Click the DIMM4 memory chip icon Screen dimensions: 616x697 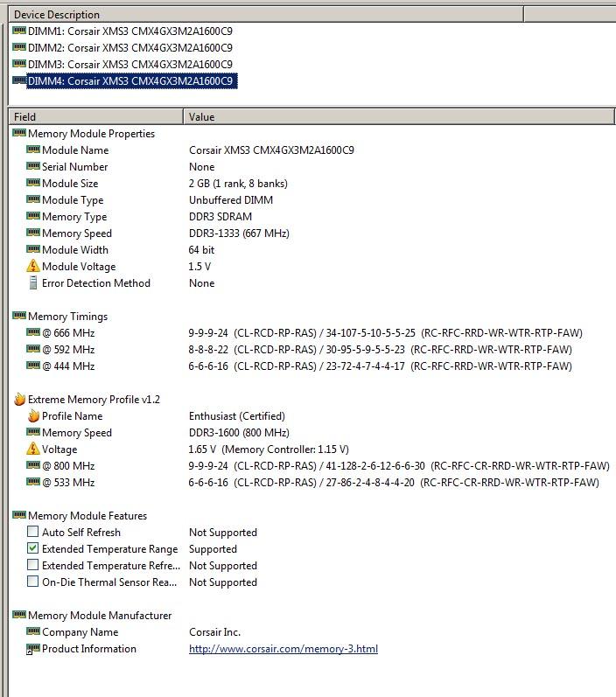click(x=19, y=80)
